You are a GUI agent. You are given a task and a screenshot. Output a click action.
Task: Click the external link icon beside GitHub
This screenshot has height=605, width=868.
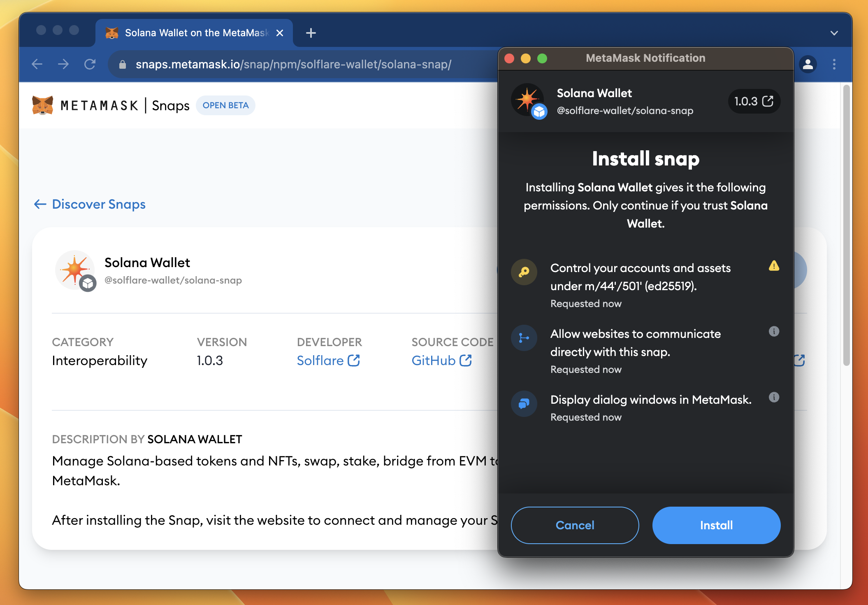pos(466,361)
